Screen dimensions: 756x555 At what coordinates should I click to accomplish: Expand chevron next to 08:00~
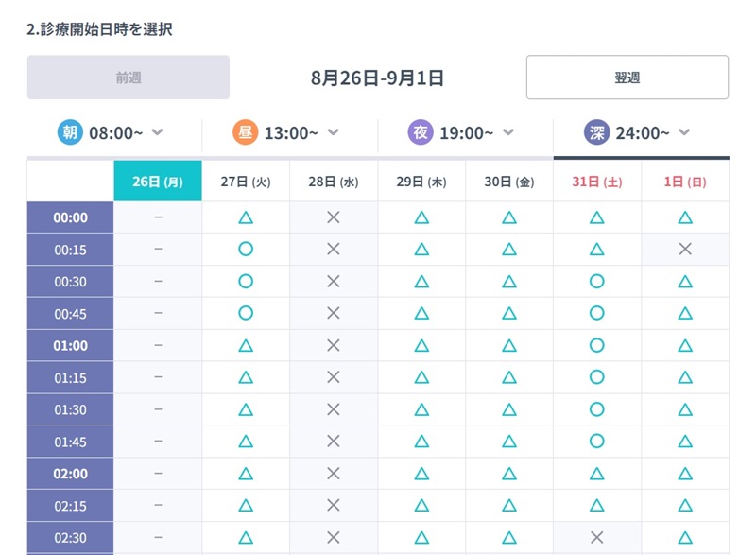157,132
